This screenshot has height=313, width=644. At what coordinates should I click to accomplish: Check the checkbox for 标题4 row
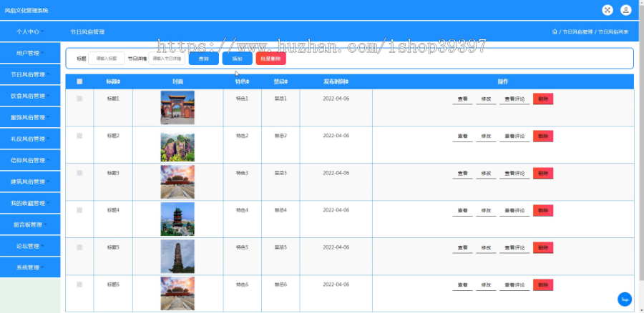click(79, 210)
